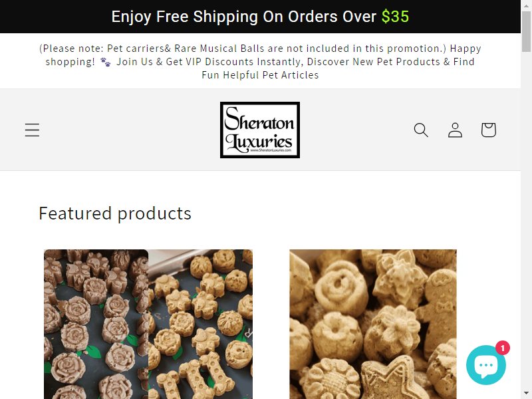Open the search magnifier icon
Screen dimensions: 532x399
coord(421,130)
